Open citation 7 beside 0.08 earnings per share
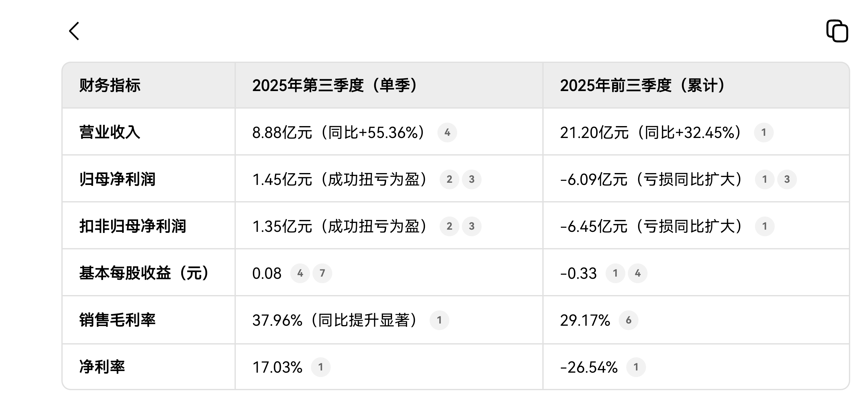Image resolution: width=868 pixels, height=403 pixels. (322, 273)
